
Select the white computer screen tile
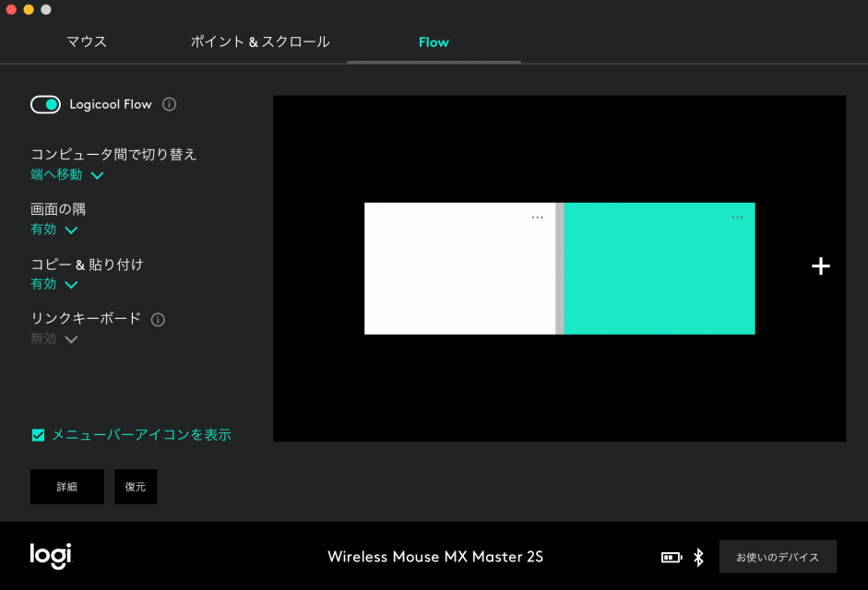[x=459, y=268]
